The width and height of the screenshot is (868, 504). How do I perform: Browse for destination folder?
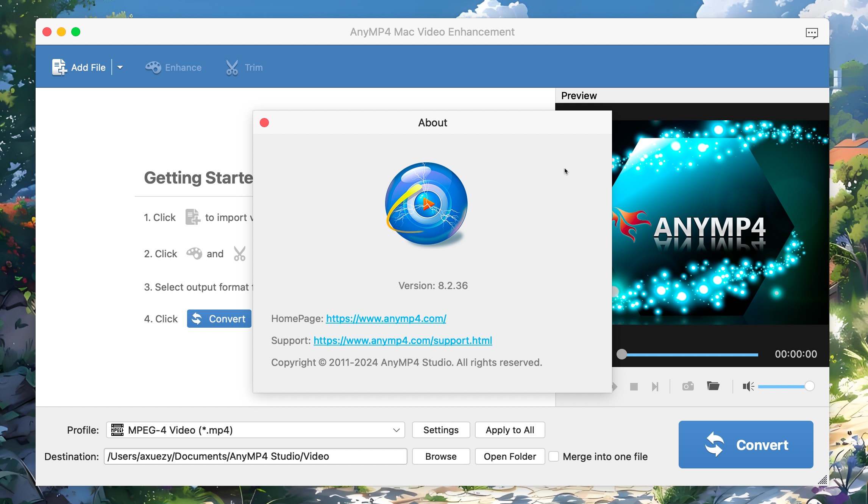441,456
